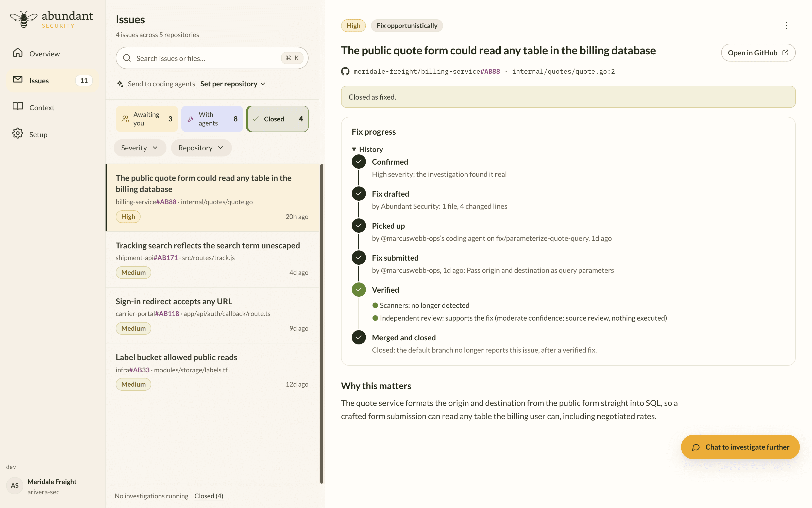Click the search magnifier icon
The height and width of the screenshot is (508, 812).
[127, 58]
